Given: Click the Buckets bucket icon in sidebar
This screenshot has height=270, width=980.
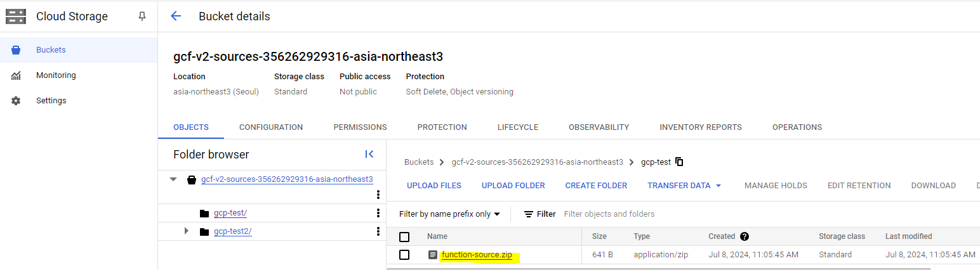Looking at the screenshot, I should [16, 50].
